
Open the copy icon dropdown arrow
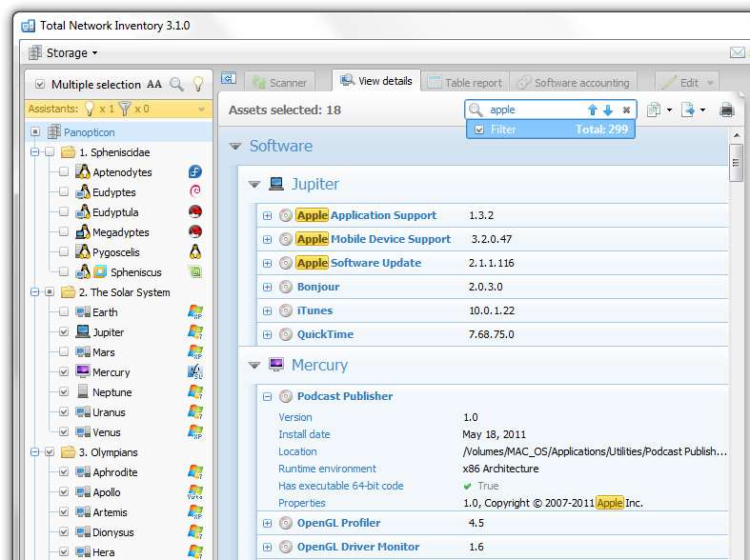pos(669,110)
